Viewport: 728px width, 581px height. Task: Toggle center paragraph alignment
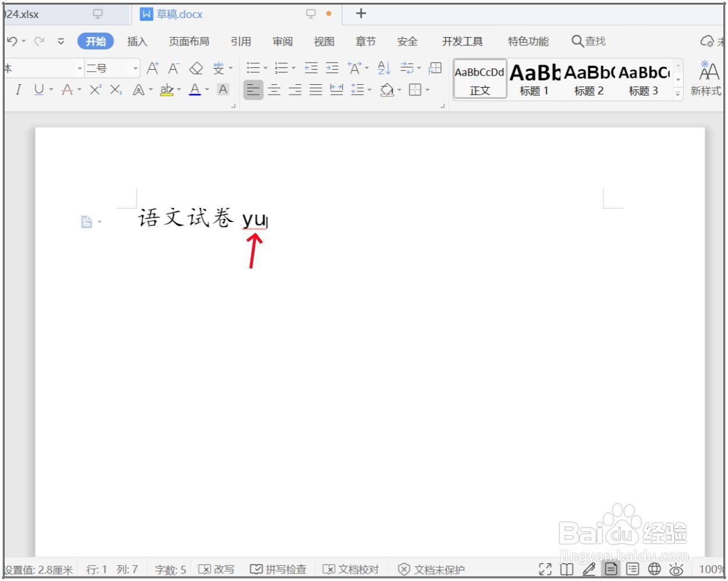click(274, 89)
